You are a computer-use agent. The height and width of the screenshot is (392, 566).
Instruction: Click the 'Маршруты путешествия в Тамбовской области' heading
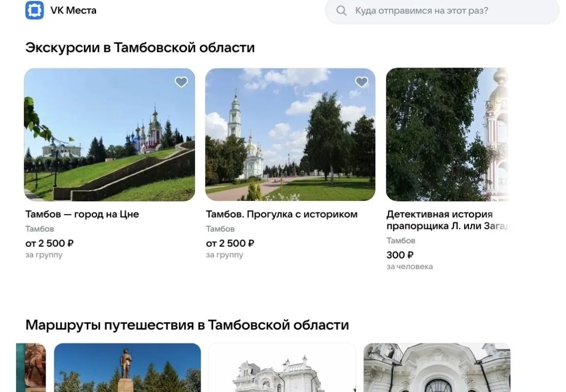coord(187,325)
